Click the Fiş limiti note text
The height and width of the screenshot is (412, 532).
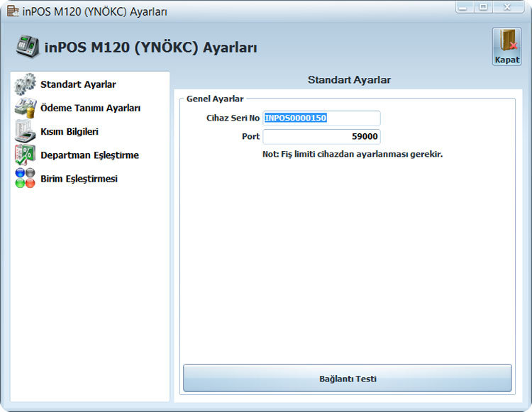coord(353,155)
